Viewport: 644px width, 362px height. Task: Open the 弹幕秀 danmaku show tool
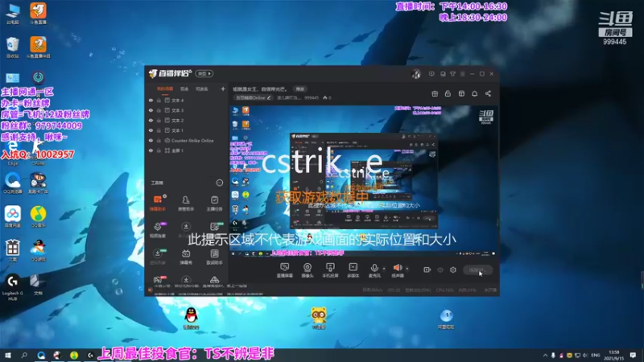point(186,257)
